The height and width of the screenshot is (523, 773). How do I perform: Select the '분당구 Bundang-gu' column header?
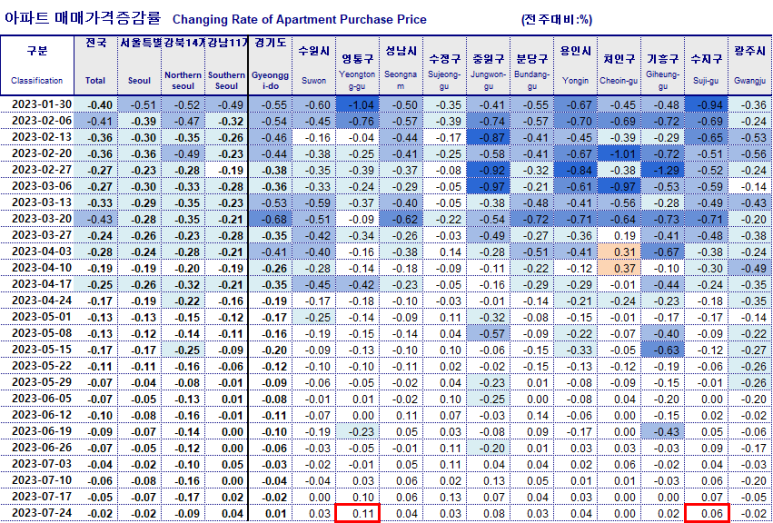pyautogui.click(x=532, y=65)
